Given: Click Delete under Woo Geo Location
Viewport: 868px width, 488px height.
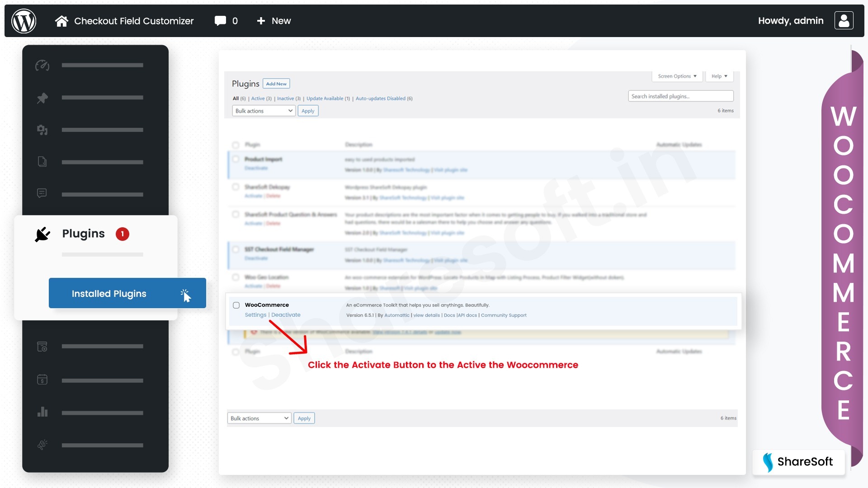Looking at the screenshot, I should [273, 286].
